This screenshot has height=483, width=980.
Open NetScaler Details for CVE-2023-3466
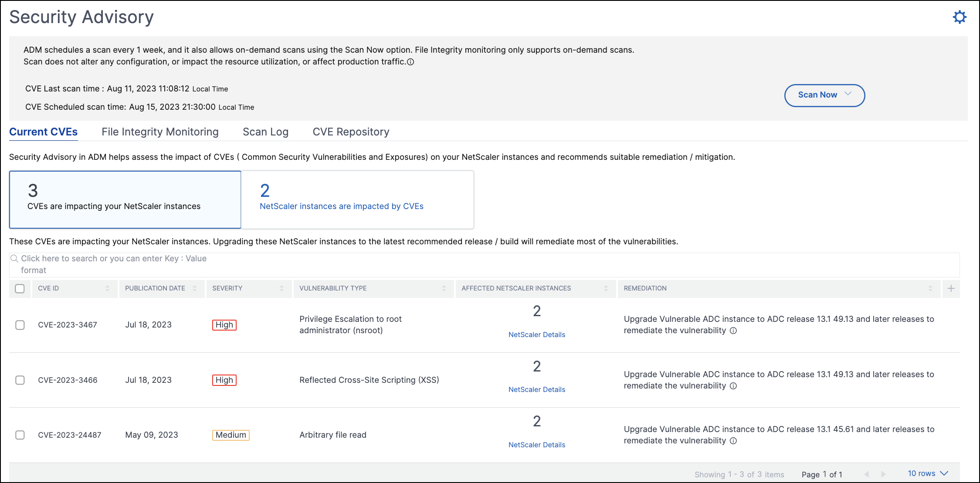point(536,389)
